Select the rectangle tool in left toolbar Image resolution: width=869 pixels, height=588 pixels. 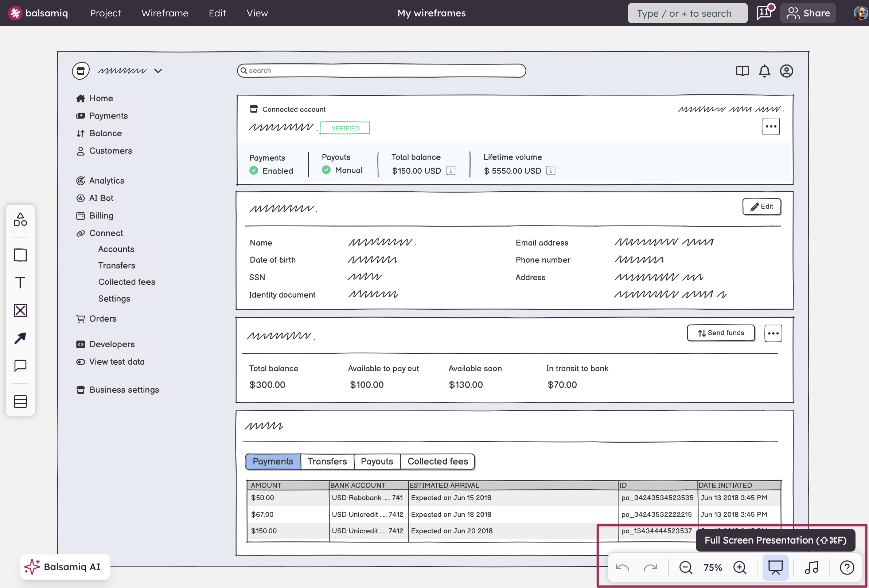tap(20, 255)
